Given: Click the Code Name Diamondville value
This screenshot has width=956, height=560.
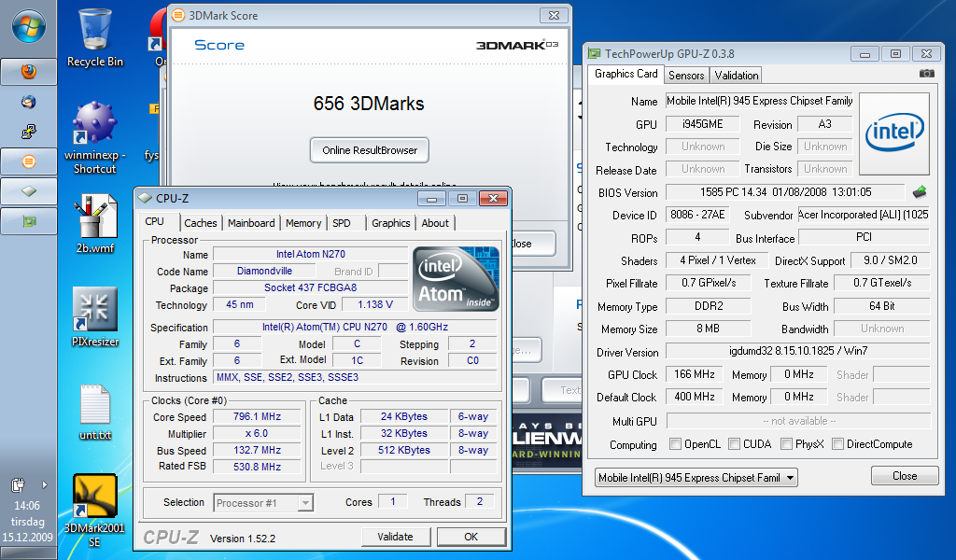Looking at the screenshot, I should (x=264, y=272).
